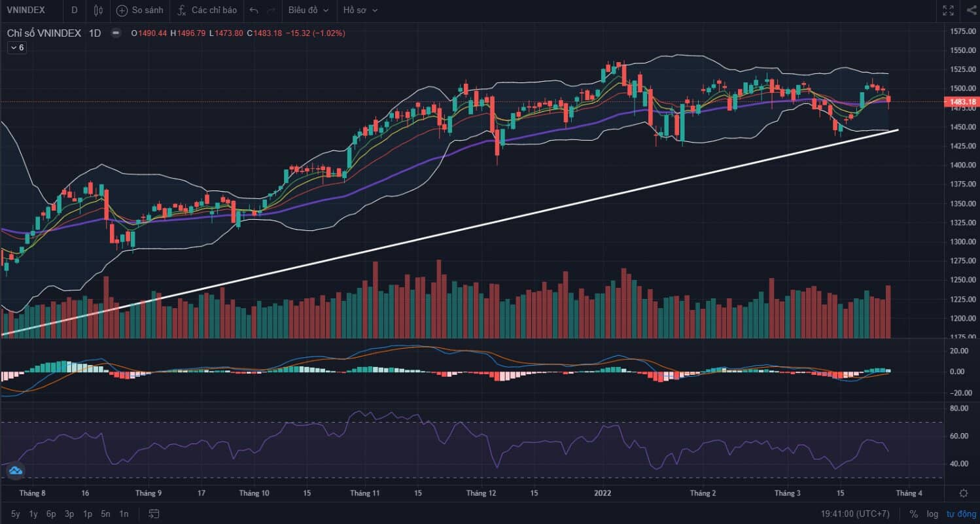Select the 5y time range
The width and height of the screenshot is (980, 524).
[16, 514]
